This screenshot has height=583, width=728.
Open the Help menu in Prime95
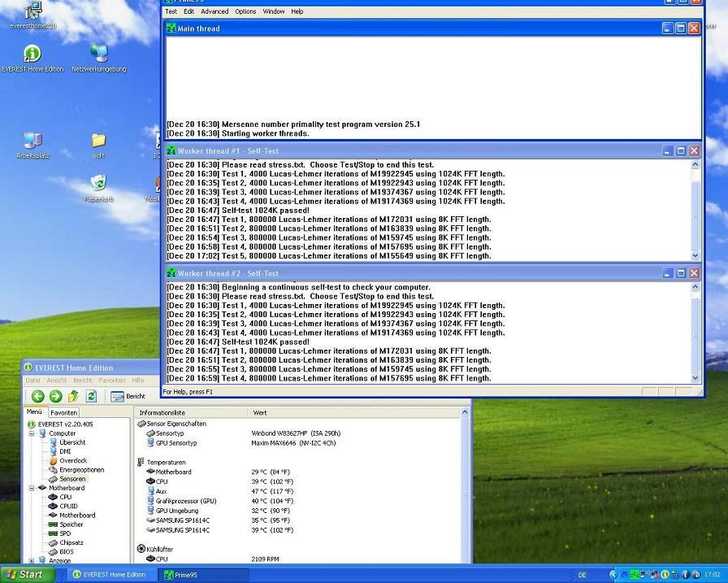click(297, 11)
